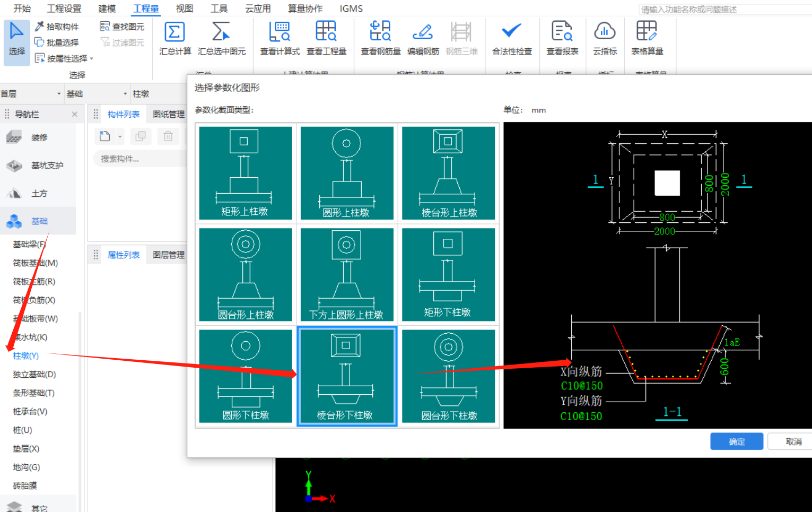Viewport: 812px width, 512px height.
Task: Close the 导航栏 navigation panel
Action: [x=75, y=114]
